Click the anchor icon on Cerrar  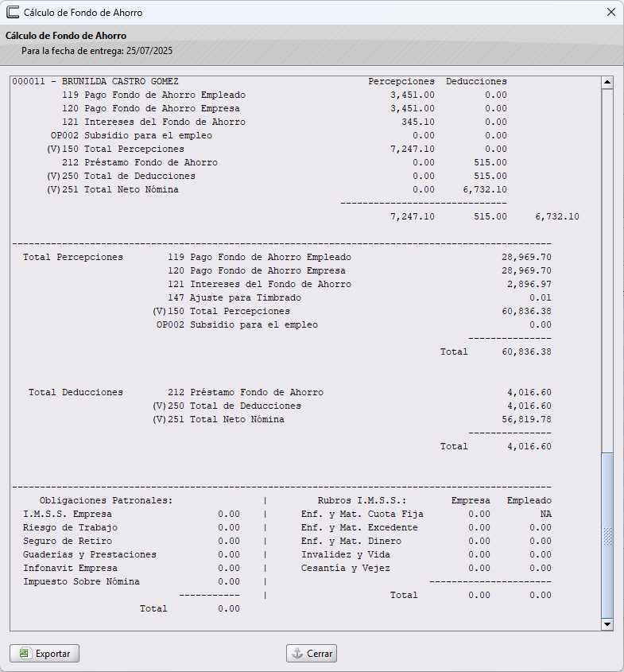click(x=296, y=653)
